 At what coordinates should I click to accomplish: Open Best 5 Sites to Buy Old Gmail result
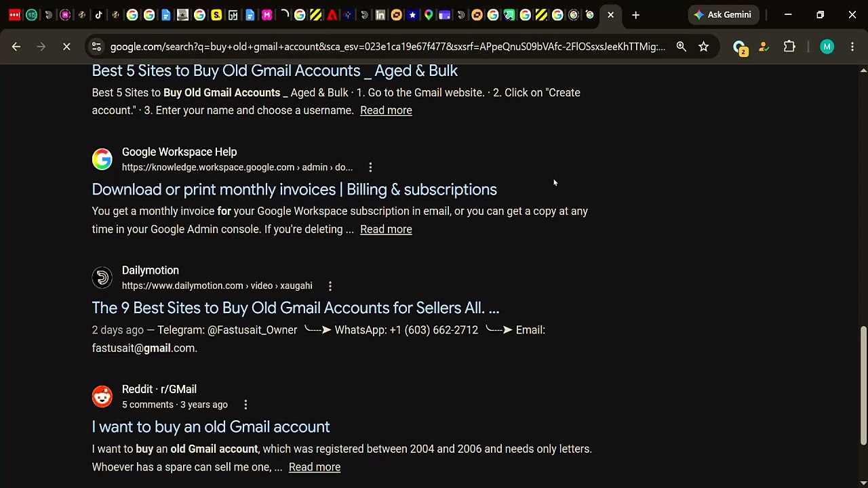[275, 70]
